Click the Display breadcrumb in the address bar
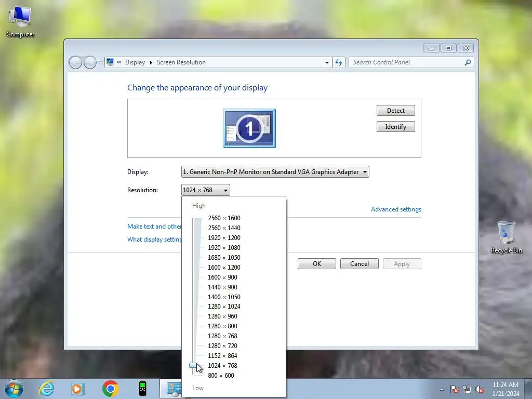 tap(135, 62)
